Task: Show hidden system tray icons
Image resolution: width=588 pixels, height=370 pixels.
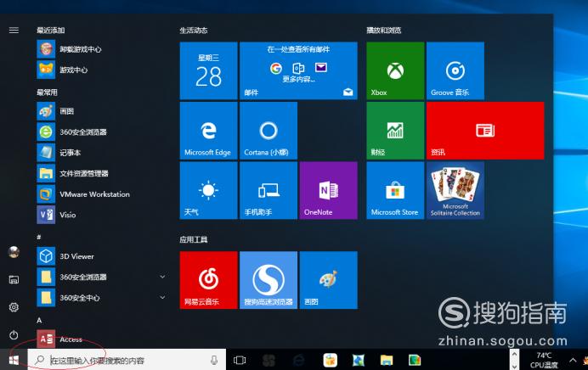Action: pyautogui.click(x=573, y=361)
